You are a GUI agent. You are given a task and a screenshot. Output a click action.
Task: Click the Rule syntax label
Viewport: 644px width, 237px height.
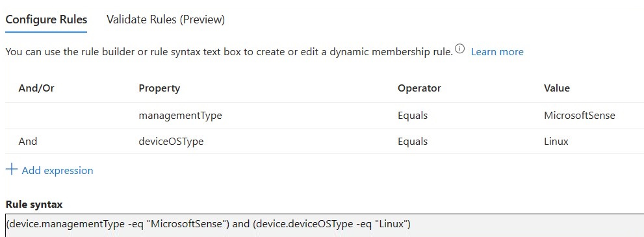(34, 204)
